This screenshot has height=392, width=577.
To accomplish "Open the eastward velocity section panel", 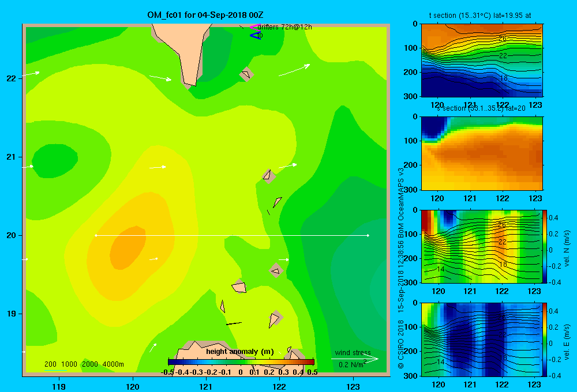I will click(482, 340).
